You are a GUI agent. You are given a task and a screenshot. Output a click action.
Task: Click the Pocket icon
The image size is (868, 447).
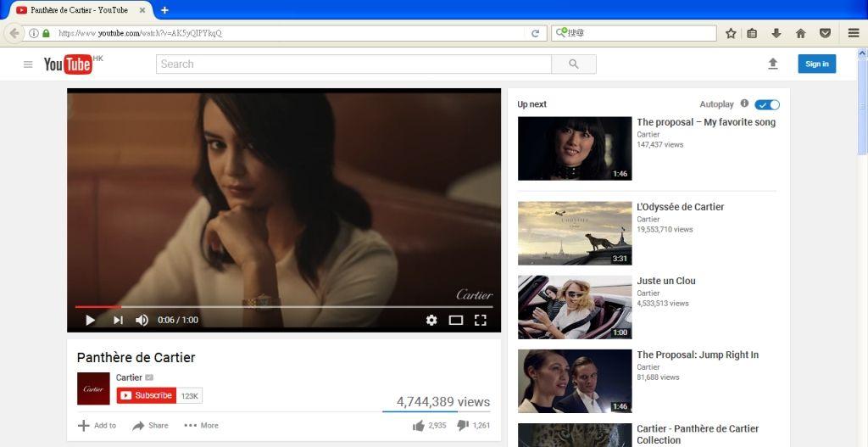pos(826,33)
